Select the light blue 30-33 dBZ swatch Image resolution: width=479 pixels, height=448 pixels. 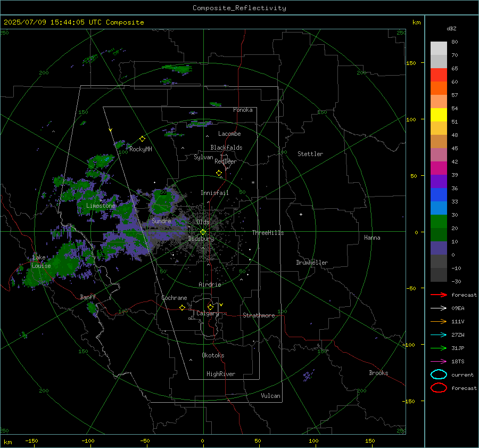coord(439,208)
